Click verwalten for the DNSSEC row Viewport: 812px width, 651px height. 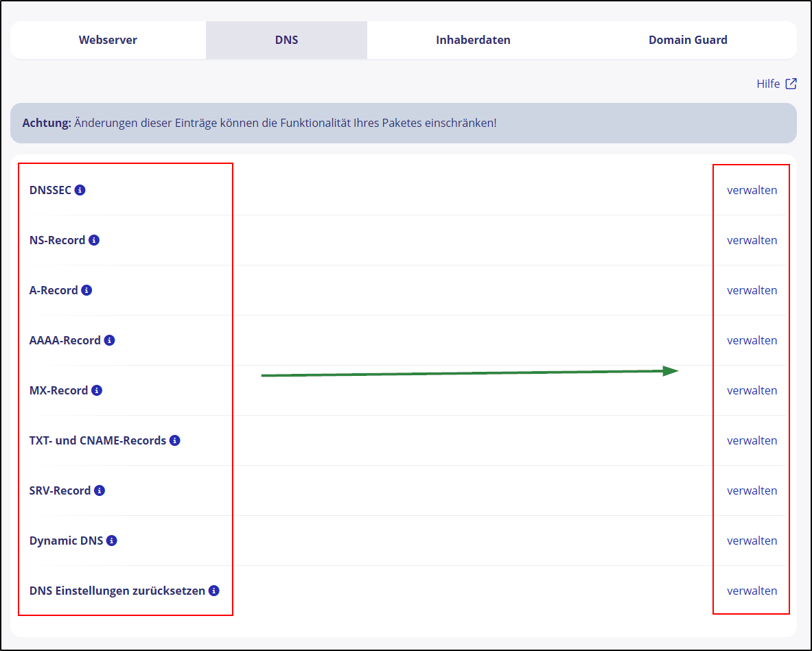tap(752, 190)
